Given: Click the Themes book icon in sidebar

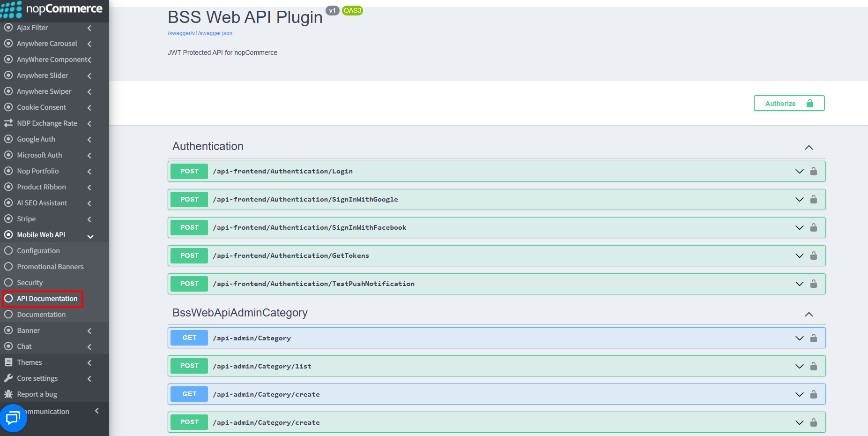Looking at the screenshot, I should click(x=8, y=362).
